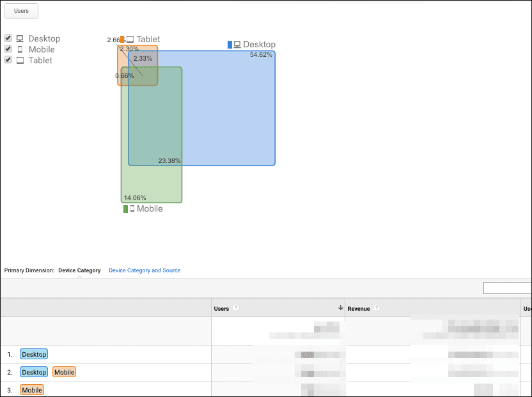Click the Mobile chip in table row 3
Viewport: 532px width, 397px height.
tap(32, 389)
